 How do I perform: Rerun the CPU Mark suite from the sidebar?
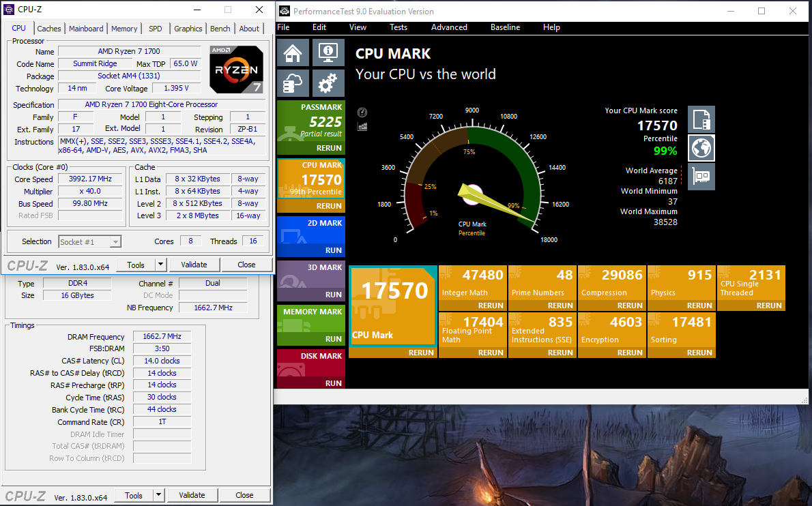329,206
